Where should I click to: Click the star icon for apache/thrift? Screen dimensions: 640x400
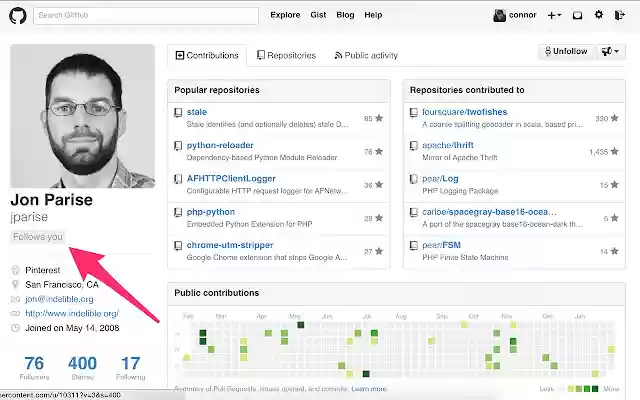[615, 151]
